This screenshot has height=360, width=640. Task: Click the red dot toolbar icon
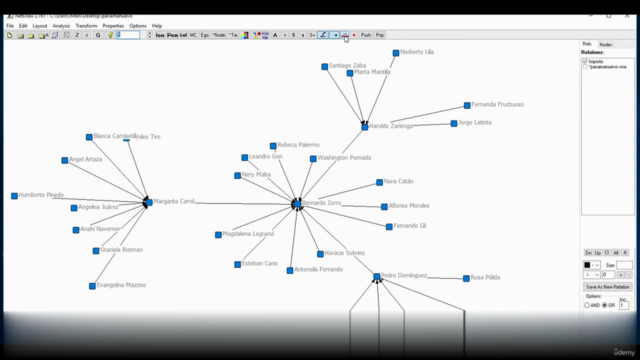pos(354,35)
